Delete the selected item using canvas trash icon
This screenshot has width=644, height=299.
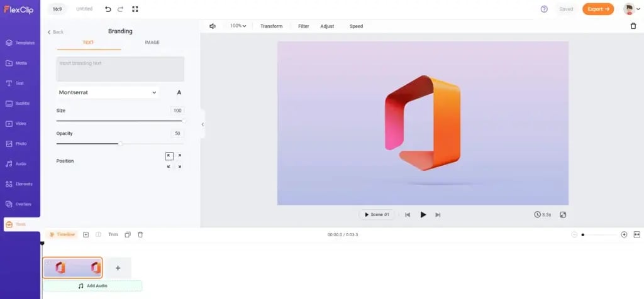point(633,26)
